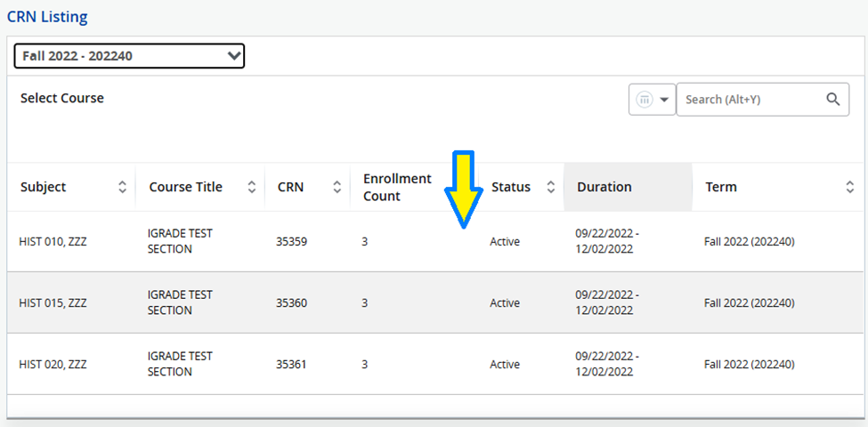
Task: Open the column settings icon dropdown
Action: point(652,100)
